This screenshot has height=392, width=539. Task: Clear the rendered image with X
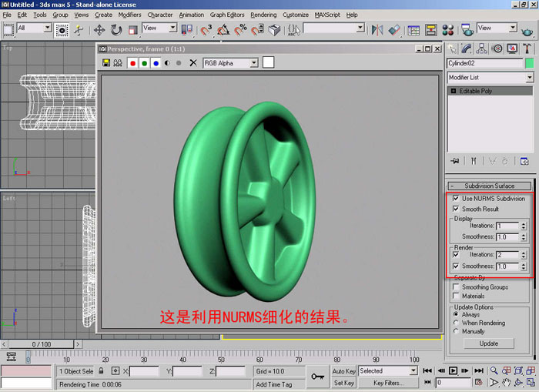tap(193, 63)
